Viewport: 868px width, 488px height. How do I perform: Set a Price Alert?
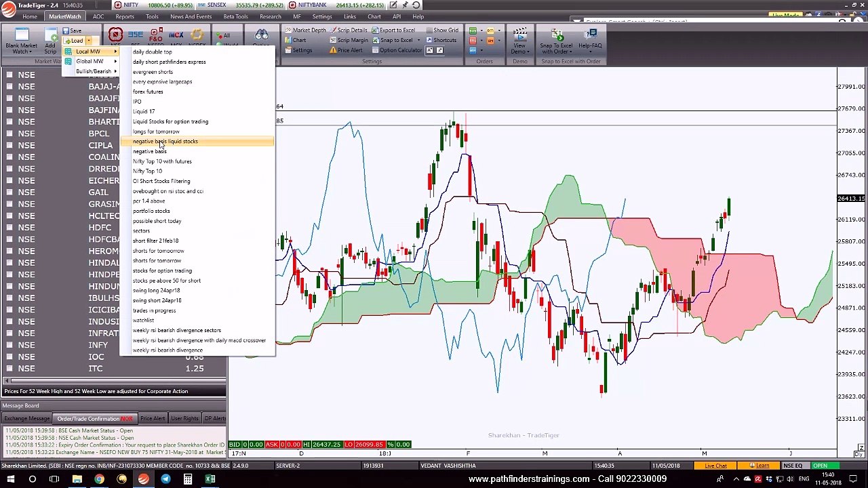pyautogui.click(x=345, y=50)
